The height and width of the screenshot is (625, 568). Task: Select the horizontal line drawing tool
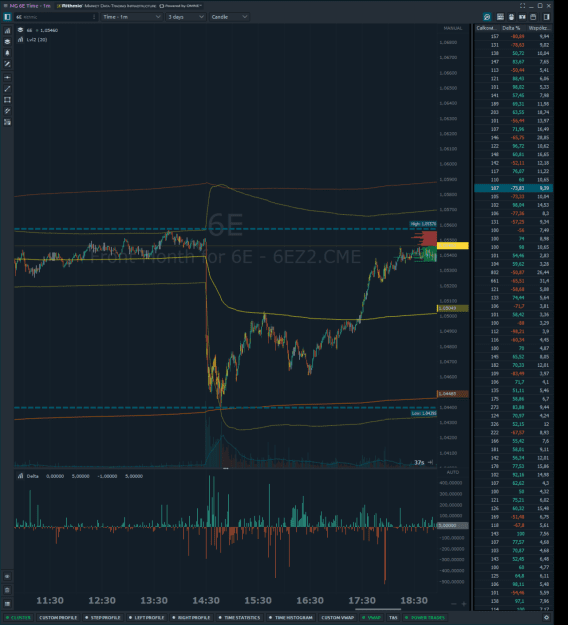click(x=7, y=77)
